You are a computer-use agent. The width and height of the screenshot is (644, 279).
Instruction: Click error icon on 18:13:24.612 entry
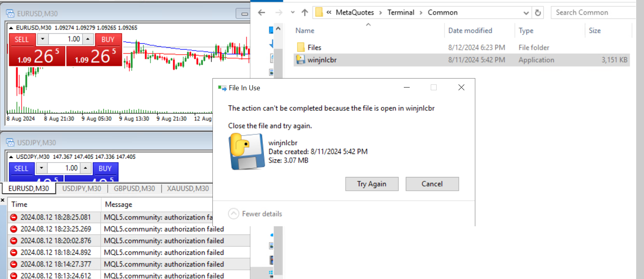click(x=14, y=276)
